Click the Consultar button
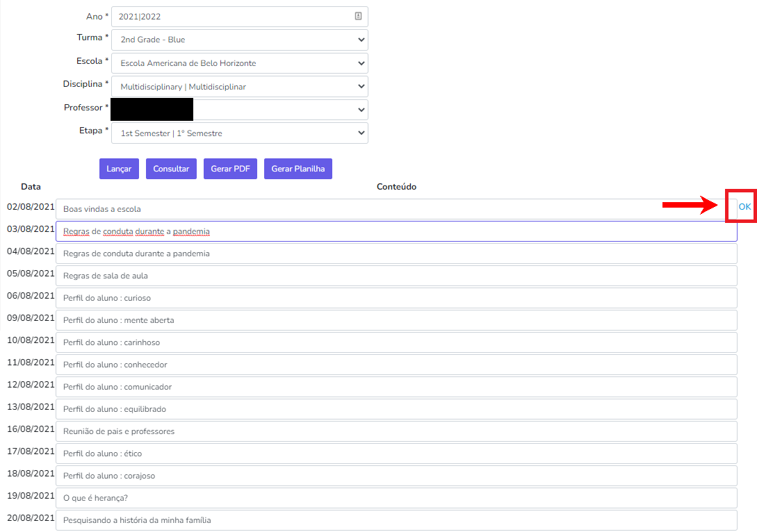 (171, 169)
